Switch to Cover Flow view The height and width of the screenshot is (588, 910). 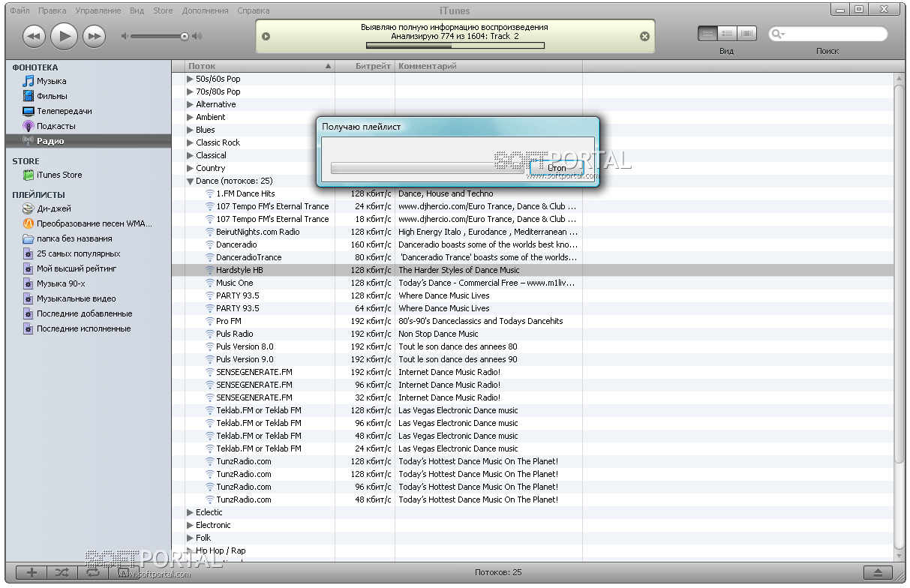point(746,34)
